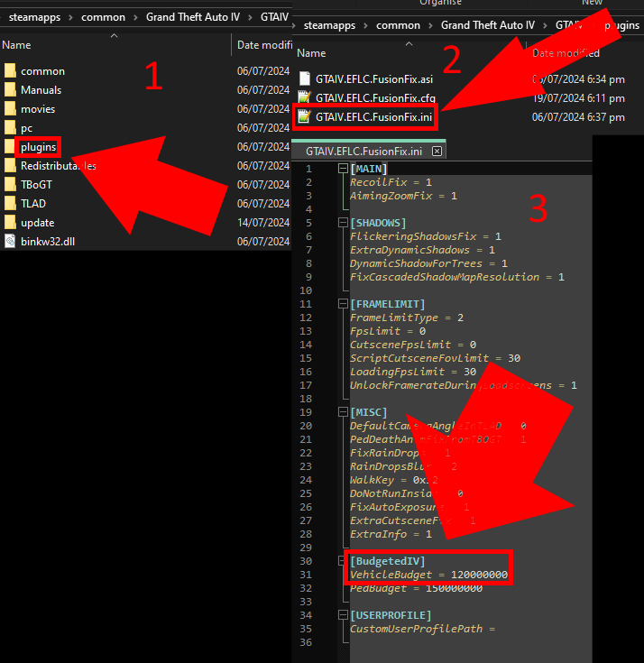Place cursor on LoadingFpsLimit = 30 line
Viewport: 644px width, 663px height.
[x=413, y=372]
